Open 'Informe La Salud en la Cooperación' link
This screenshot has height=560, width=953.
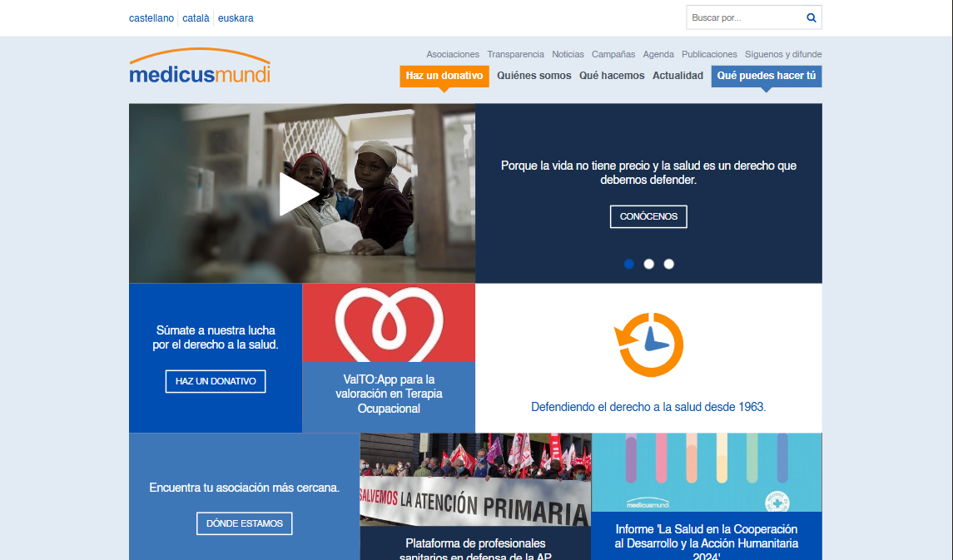[707, 542]
